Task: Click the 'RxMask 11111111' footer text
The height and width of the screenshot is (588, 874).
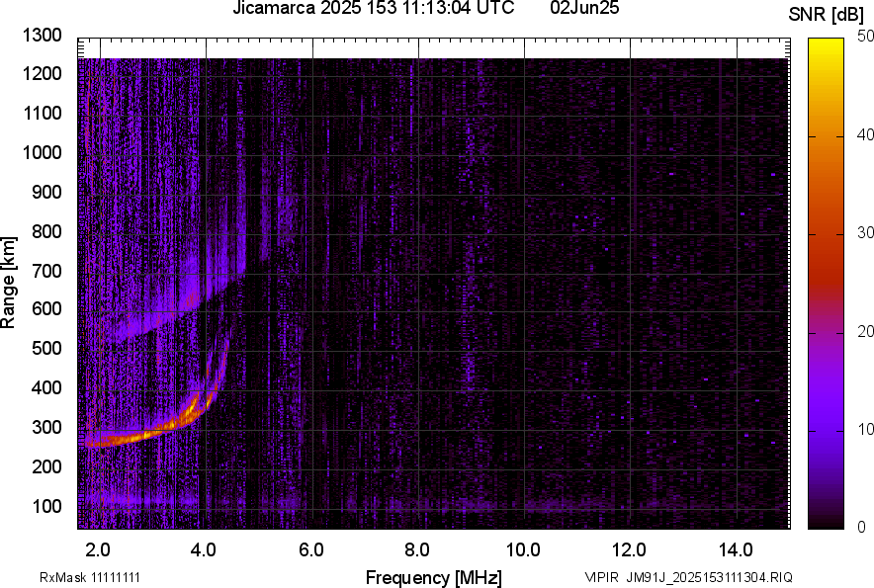Action: 90,577
